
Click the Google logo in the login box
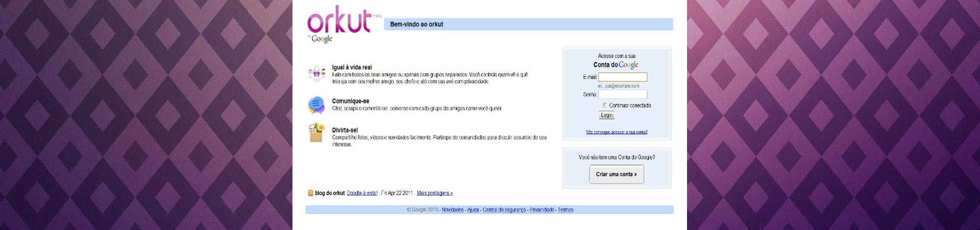click(x=628, y=65)
